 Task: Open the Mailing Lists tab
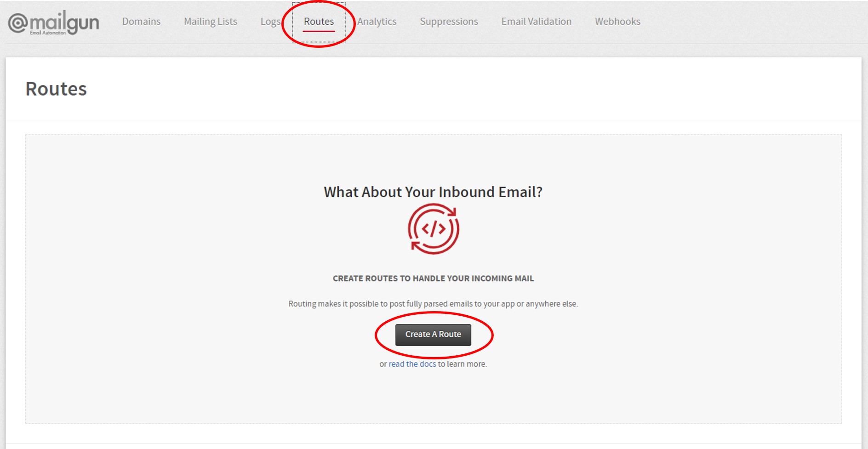[x=211, y=22]
